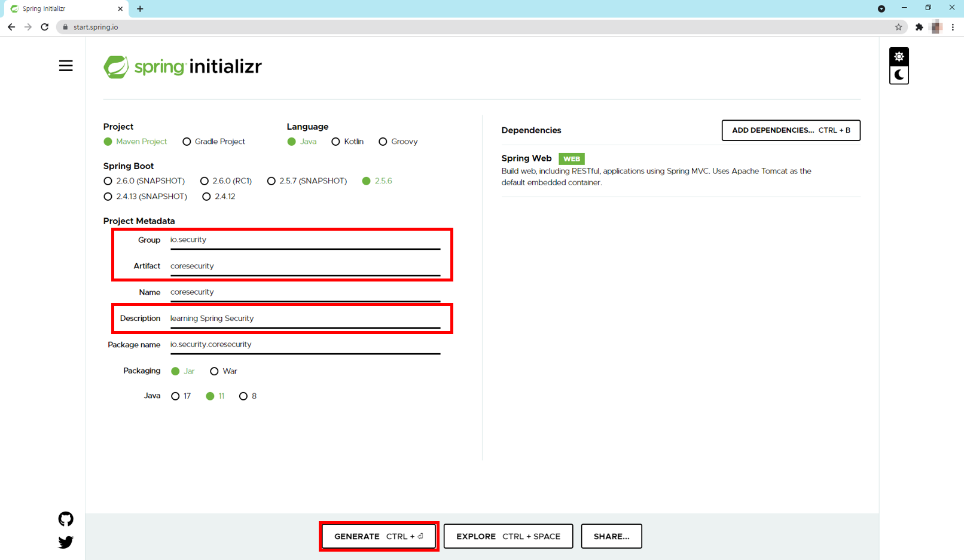Click the Explore button
This screenshot has height=560, width=964.
coord(508,536)
